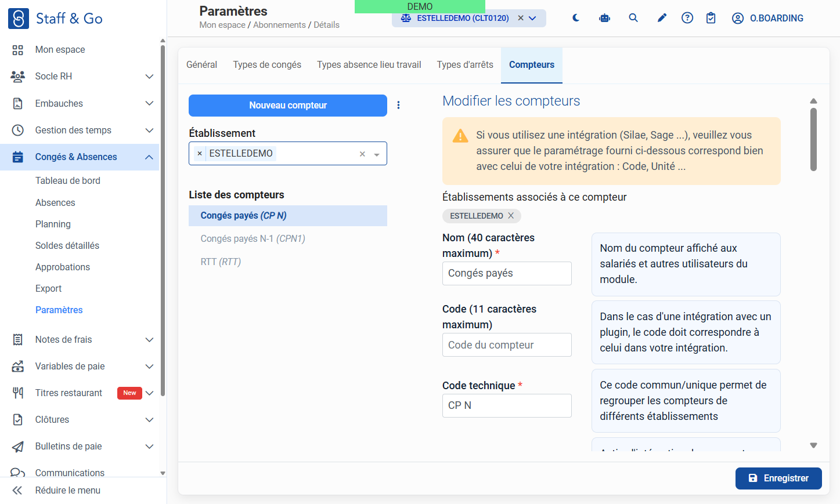Select Congés payés N-1 (CPN1) counter

(288, 239)
